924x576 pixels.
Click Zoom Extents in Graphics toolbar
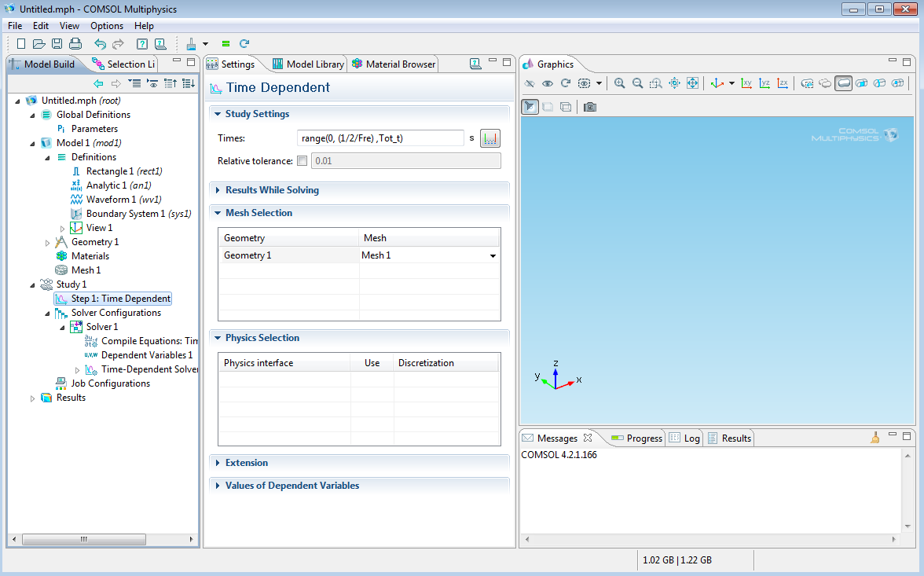[x=692, y=83]
